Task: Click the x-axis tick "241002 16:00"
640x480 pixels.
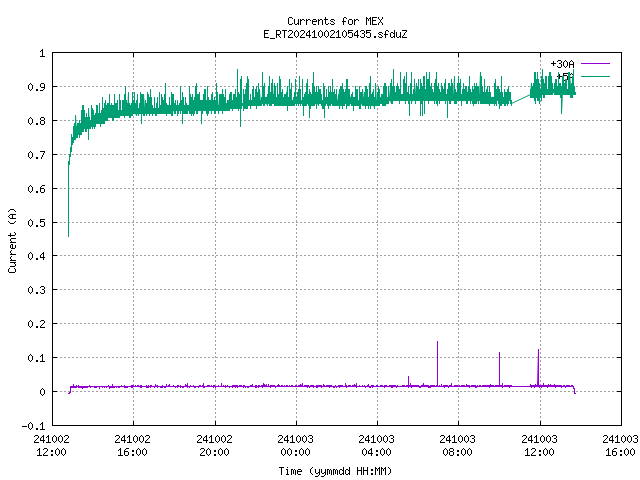Action: (x=133, y=446)
